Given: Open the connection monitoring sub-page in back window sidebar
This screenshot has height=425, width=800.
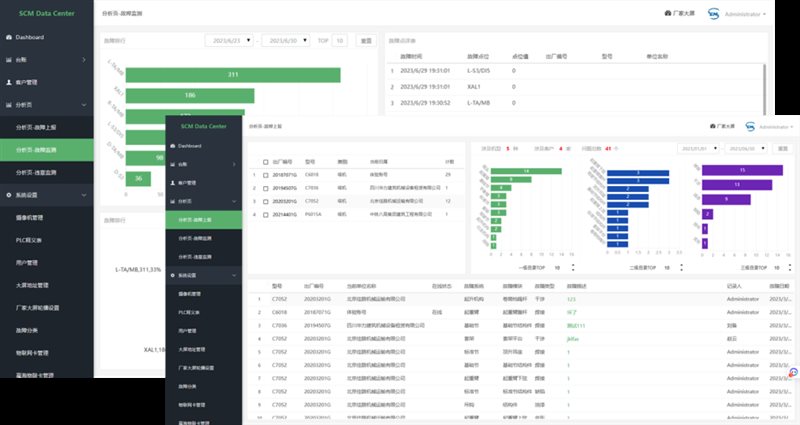Looking at the screenshot, I should [x=36, y=172].
